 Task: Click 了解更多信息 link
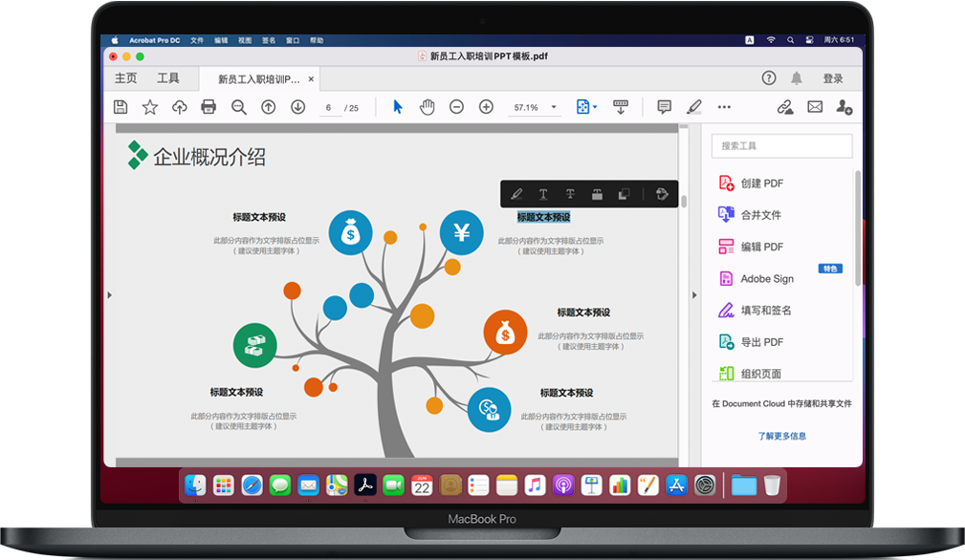(781, 436)
